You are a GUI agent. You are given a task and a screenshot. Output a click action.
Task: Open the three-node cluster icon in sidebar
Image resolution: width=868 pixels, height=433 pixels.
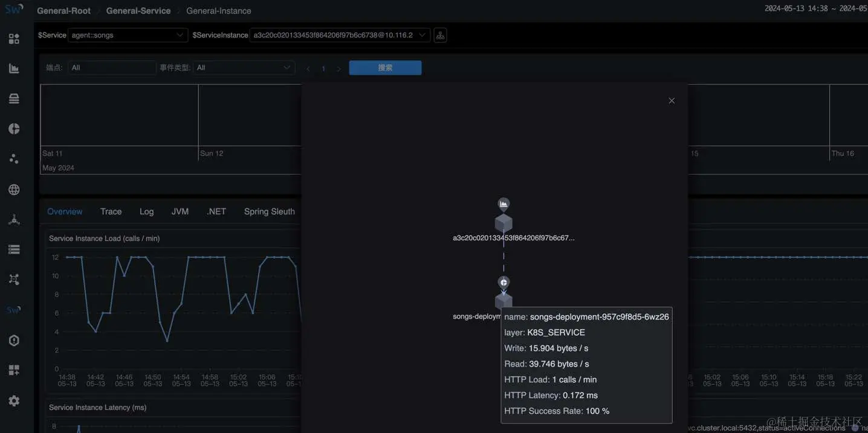click(x=14, y=219)
